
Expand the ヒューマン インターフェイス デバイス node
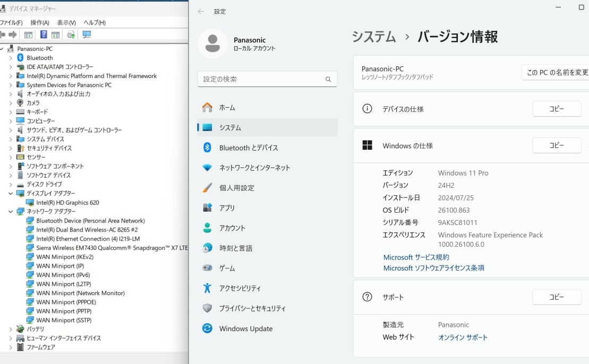(x=11, y=338)
